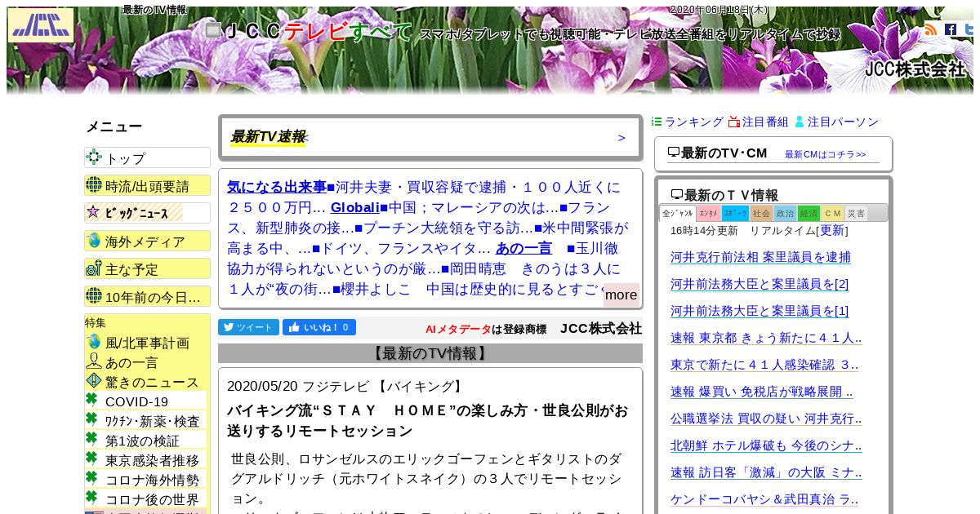Click the JCC logo in the header

coord(41,25)
